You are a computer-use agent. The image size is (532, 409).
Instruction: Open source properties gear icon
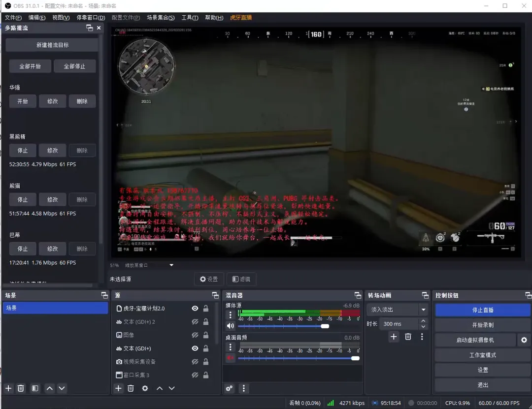point(145,388)
